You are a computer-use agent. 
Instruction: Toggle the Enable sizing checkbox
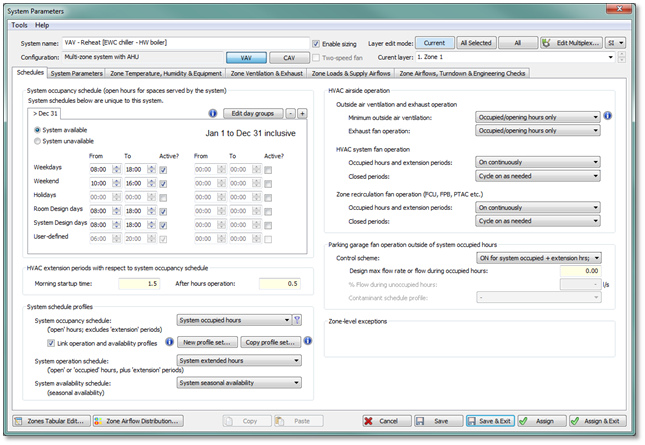316,44
